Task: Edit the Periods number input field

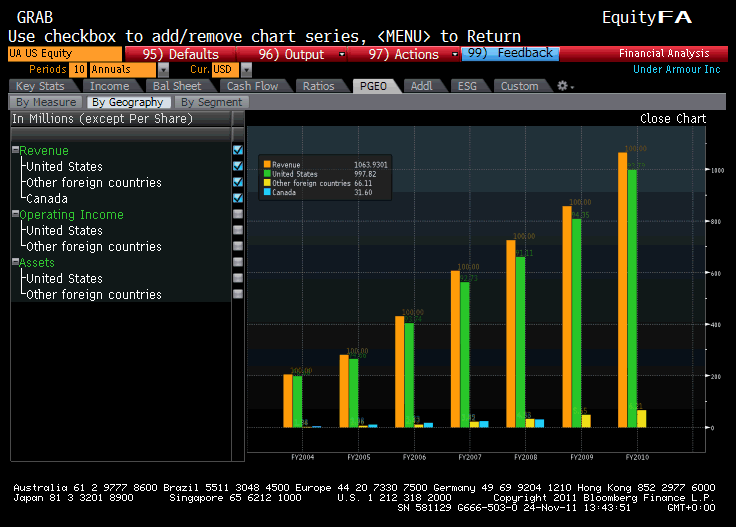Action: [x=78, y=70]
